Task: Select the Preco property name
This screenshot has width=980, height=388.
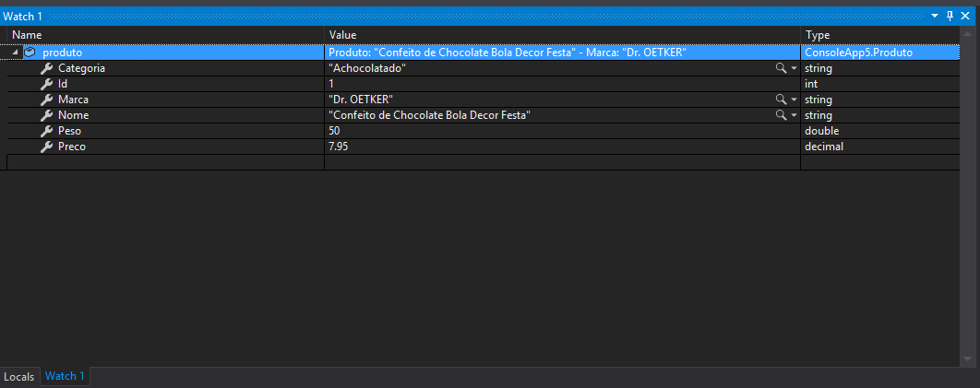Action: 71,147
